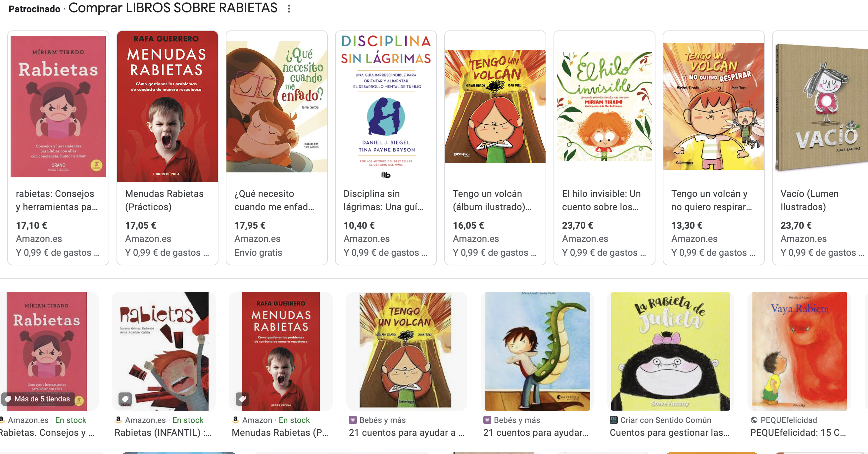Image resolution: width=868 pixels, height=454 pixels.
Task: Select the Vacío (Lumen Ilustrados) cover
Action: click(821, 107)
